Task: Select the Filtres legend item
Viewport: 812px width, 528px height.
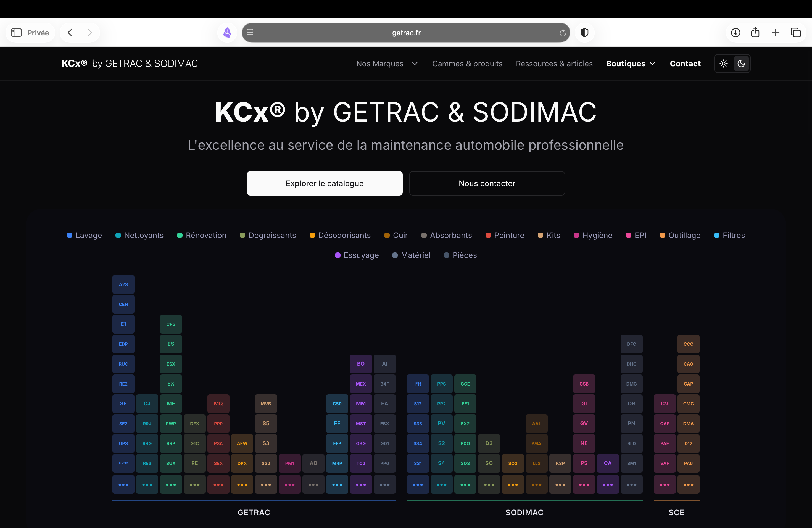Action: (x=729, y=235)
